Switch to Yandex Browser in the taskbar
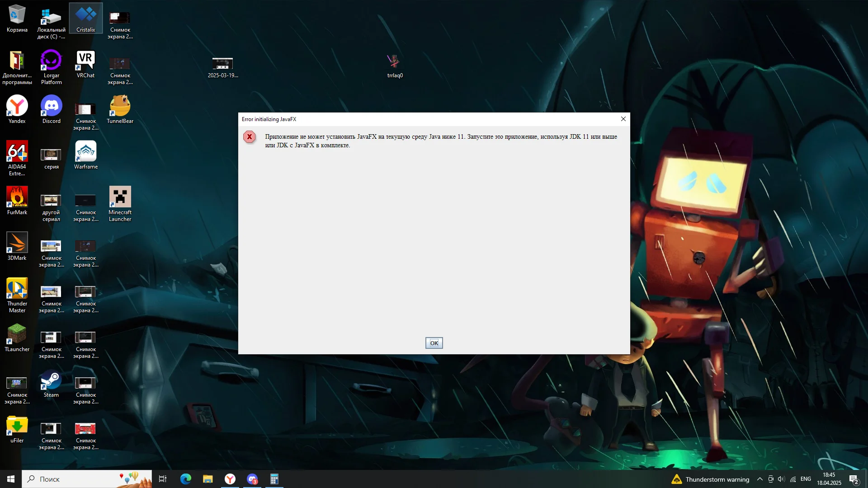Viewport: 868px width, 488px height. point(230,479)
